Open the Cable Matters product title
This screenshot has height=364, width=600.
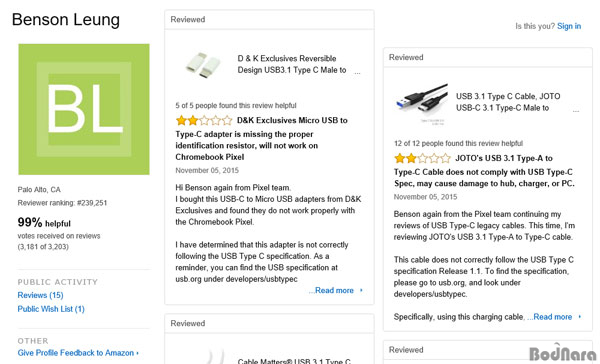pos(294,361)
